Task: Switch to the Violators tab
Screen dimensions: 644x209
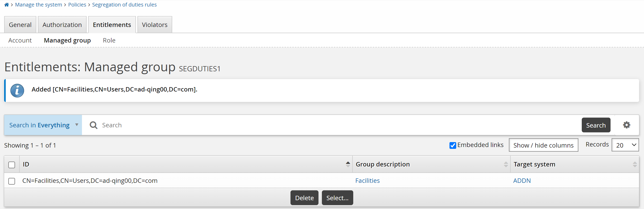Action: coord(155,25)
